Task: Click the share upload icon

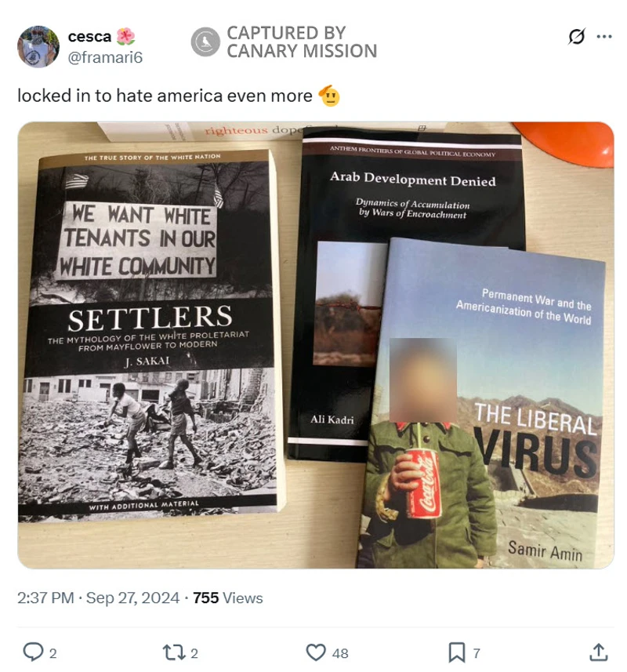Action: coord(598,652)
